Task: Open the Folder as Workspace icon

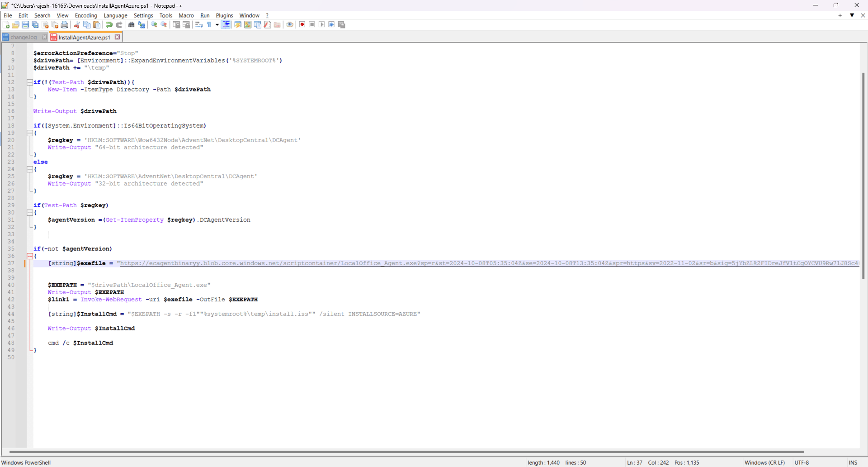Action: coord(277,25)
